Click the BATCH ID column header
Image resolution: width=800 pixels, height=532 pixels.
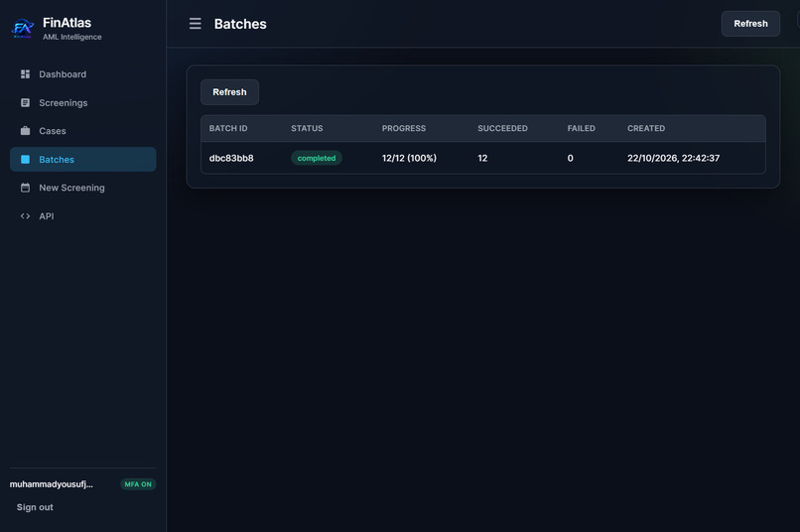point(228,128)
